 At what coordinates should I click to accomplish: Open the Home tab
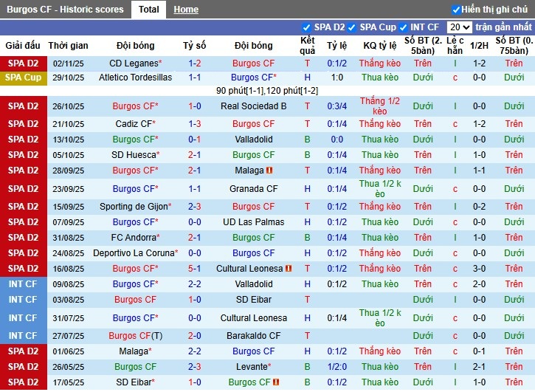coord(186,10)
